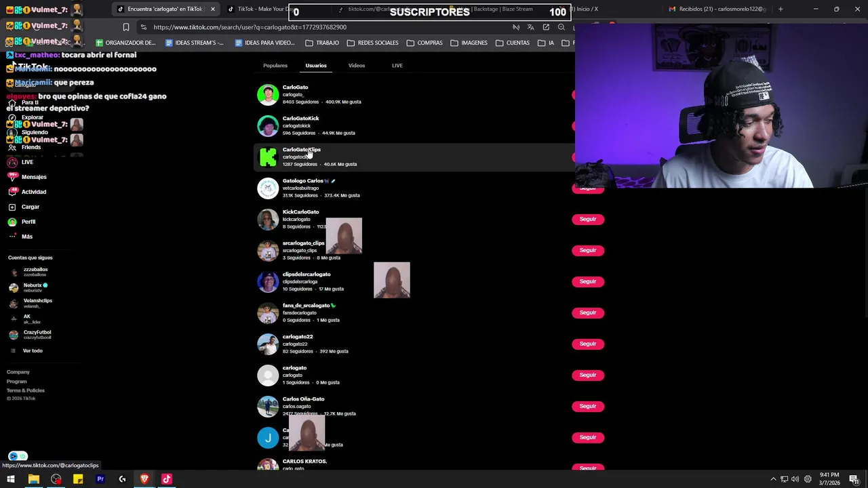Viewport: 868px width, 488px height.
Task: Click the network icon in system tray
Action: pos(784,479)
